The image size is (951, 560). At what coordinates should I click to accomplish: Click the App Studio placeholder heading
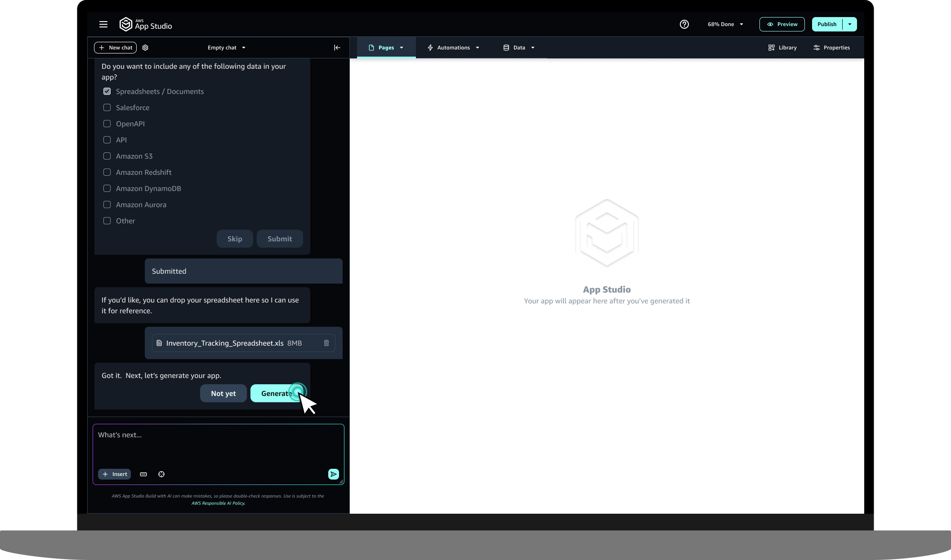[x=607, y=289]
